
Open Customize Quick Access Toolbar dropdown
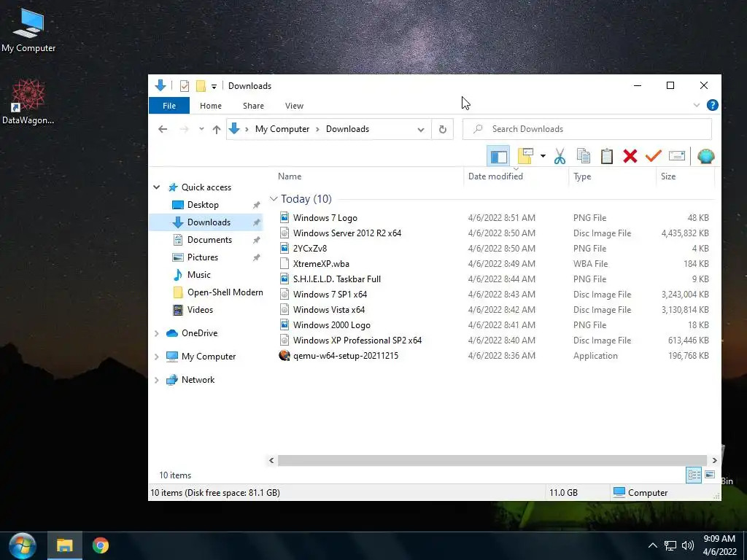click(214, 86)
